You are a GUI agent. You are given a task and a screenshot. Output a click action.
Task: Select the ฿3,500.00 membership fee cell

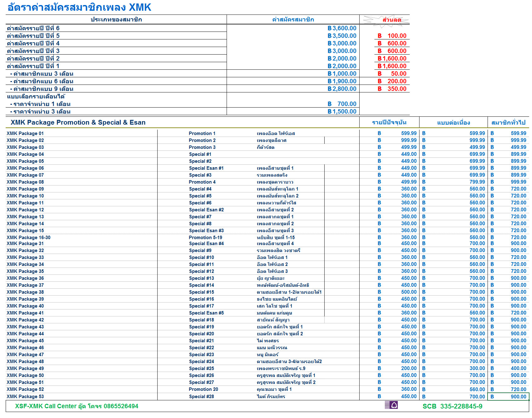coord(342,36)
